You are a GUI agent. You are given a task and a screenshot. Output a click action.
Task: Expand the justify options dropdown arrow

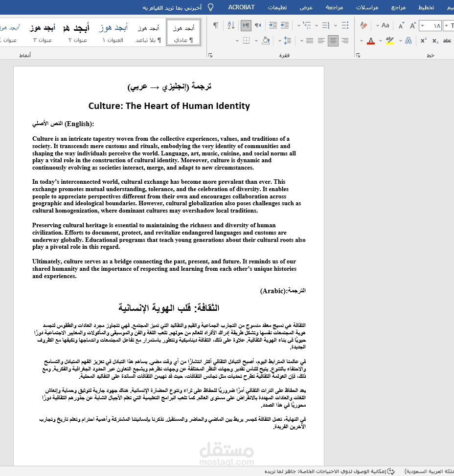[x=302, y=41]
